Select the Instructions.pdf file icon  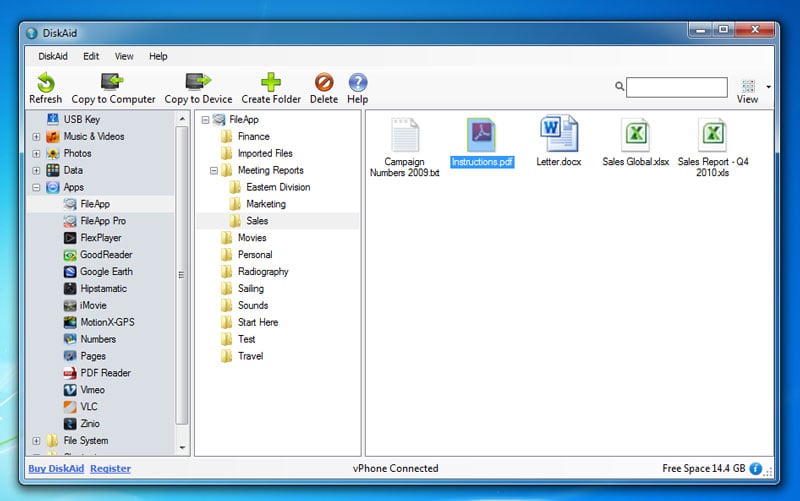click(482, 135)
